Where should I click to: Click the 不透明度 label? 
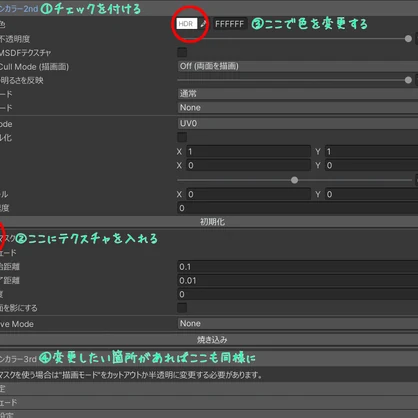15,39
